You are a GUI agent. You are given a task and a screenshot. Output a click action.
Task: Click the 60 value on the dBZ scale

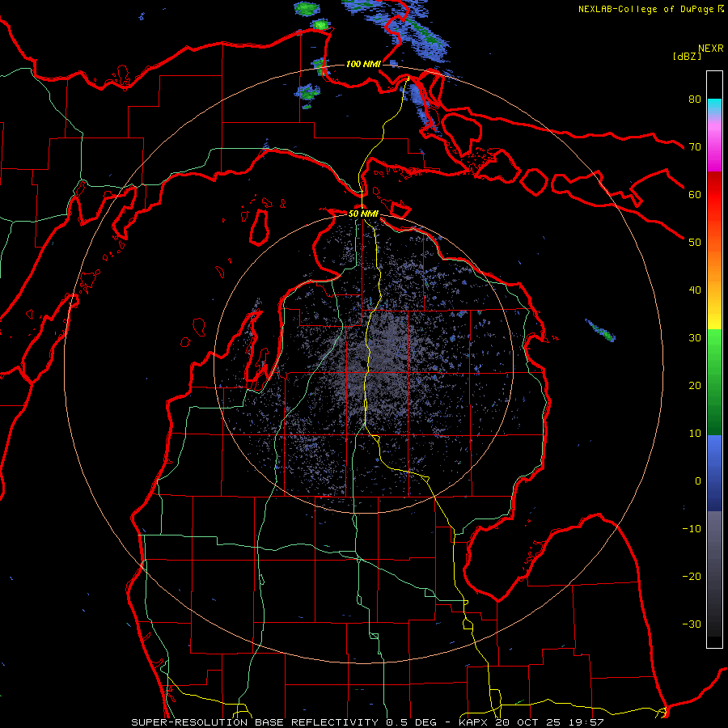[695, 194]
